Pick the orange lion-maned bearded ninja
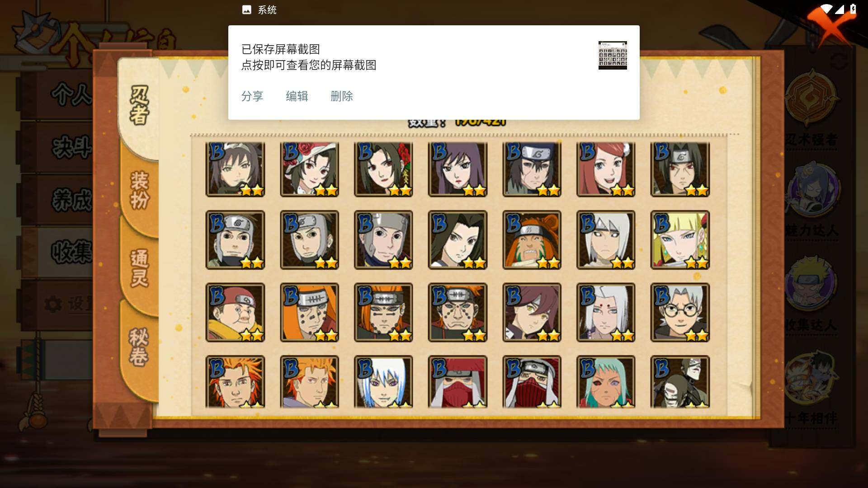The height and width of the screenshot is (488, 868). (532, 240)
